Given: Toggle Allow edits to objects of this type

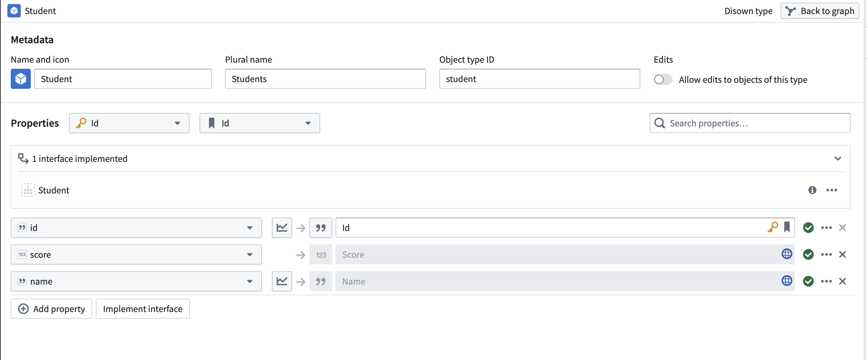Looking at the screenshot, I should coord(662,80).
